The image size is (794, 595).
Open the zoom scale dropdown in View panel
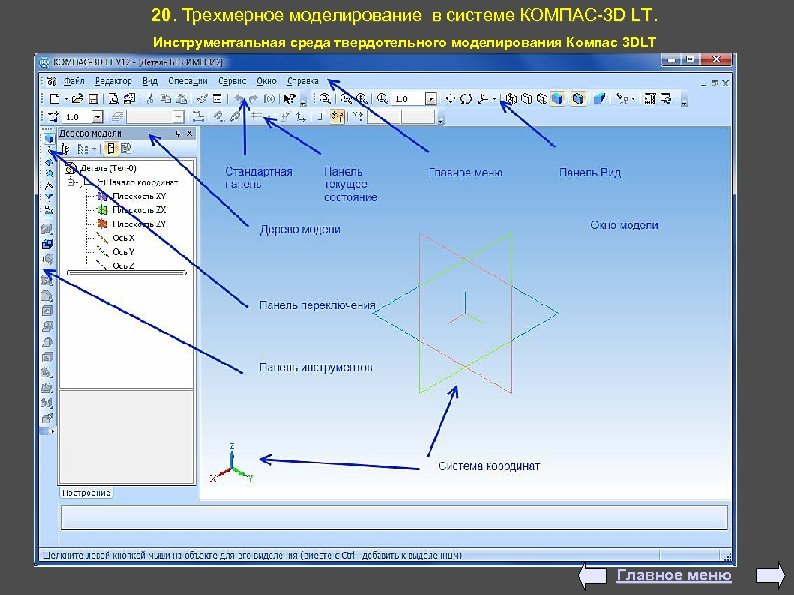tap(431, 99)
